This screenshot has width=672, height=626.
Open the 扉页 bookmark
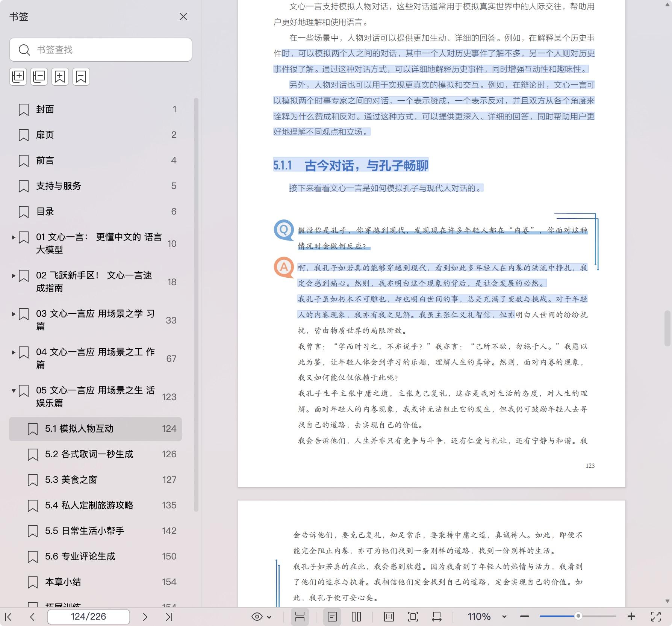coord(95,135)
